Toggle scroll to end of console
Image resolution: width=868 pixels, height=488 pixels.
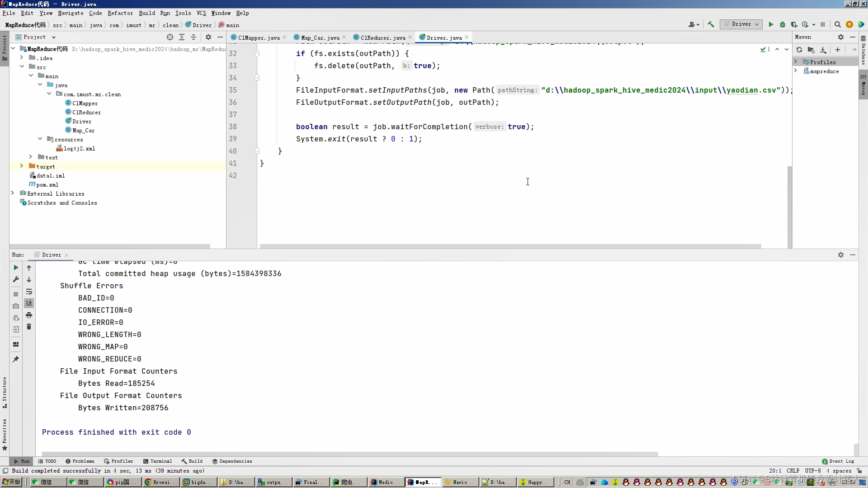point(29,303)
